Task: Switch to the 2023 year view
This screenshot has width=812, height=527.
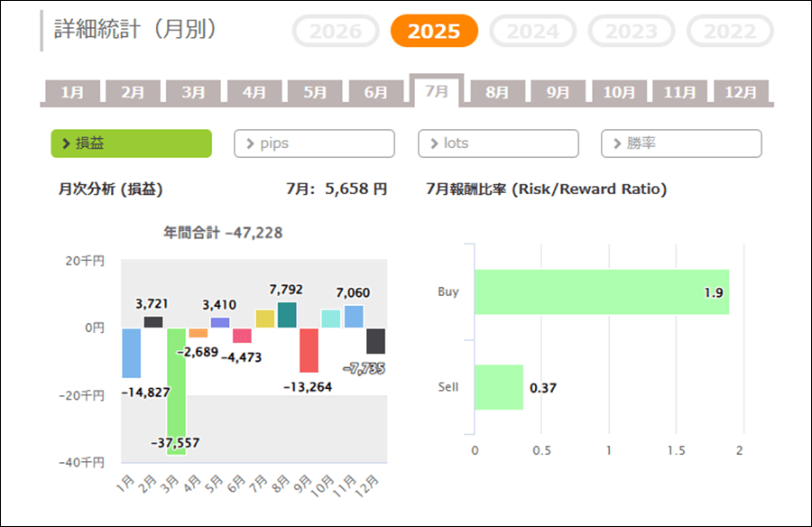Action: tap(632, 31)
